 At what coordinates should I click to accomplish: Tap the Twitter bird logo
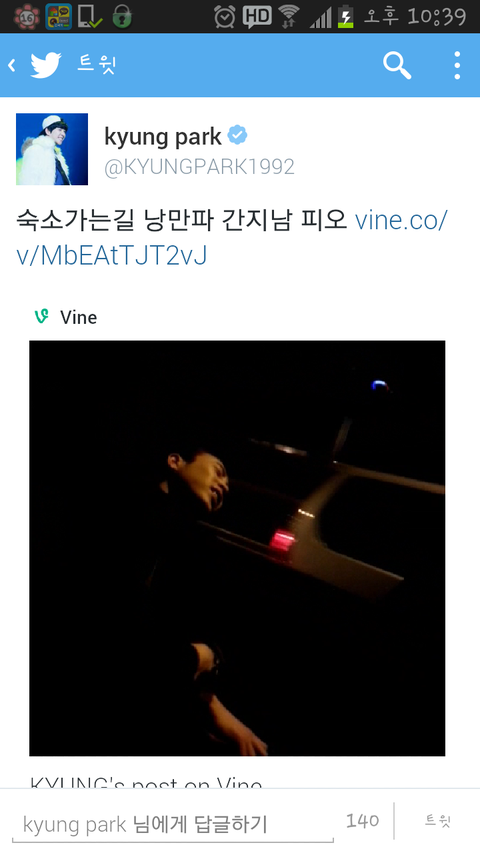click(x=46, y=65)
